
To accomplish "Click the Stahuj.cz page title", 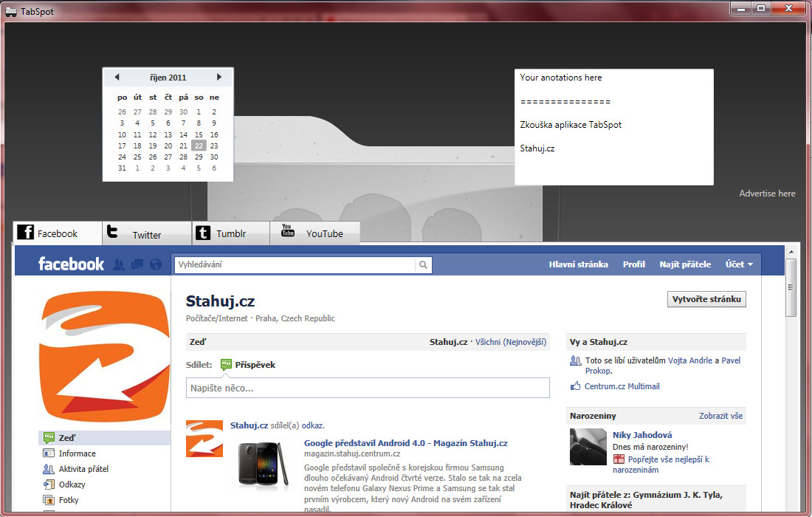I will [220, 301].
